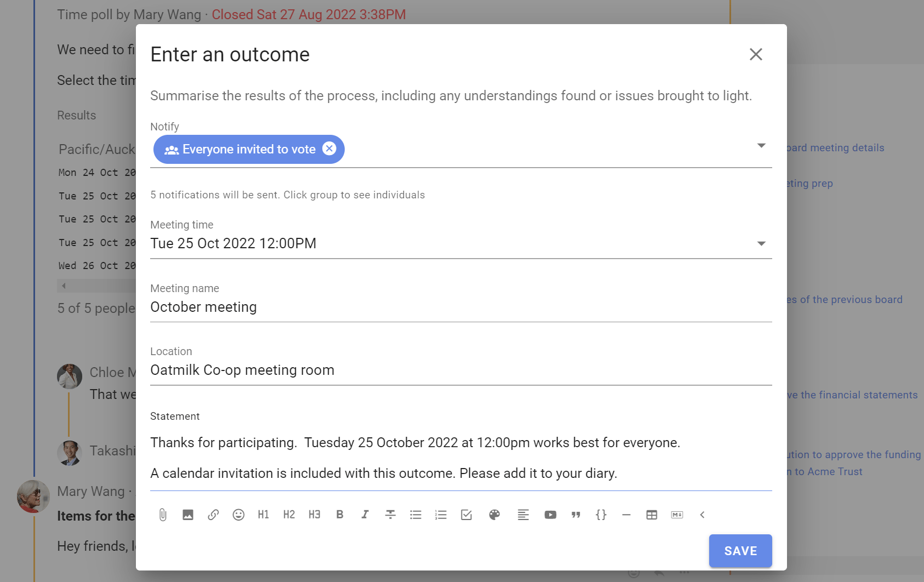Toggle markdown editing mode

677,515
